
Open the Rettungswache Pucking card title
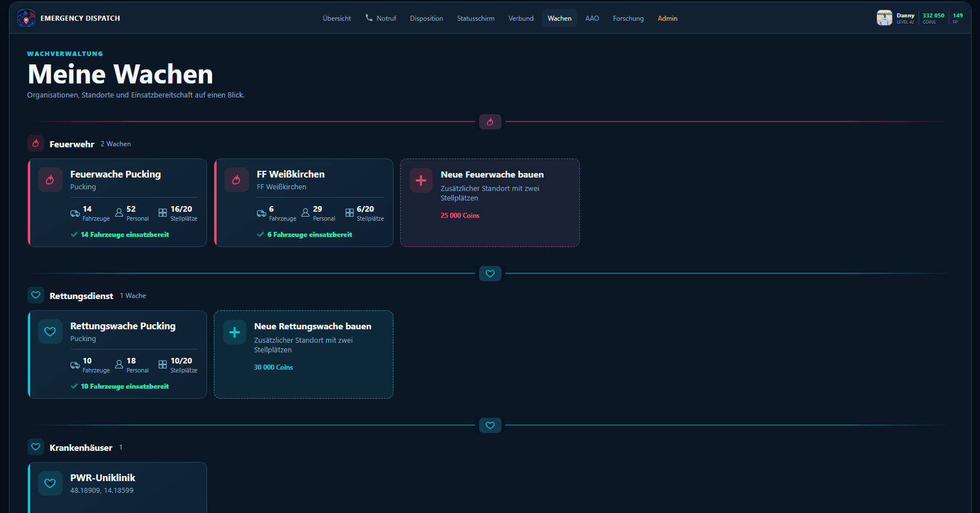123,326
